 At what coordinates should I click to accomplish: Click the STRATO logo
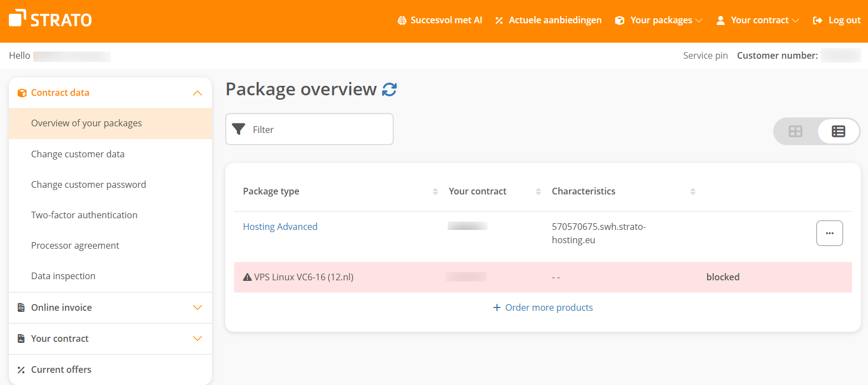(x=50, y=19)
